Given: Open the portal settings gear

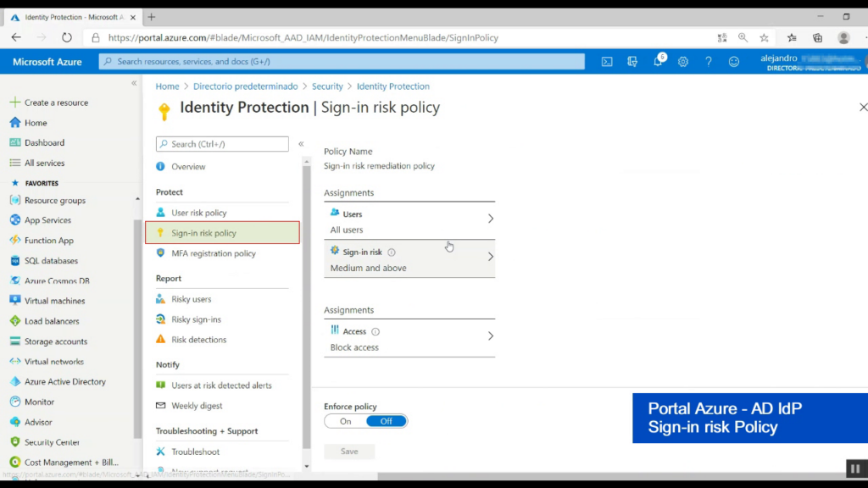Looking at the screenshot, I should 683,62.
